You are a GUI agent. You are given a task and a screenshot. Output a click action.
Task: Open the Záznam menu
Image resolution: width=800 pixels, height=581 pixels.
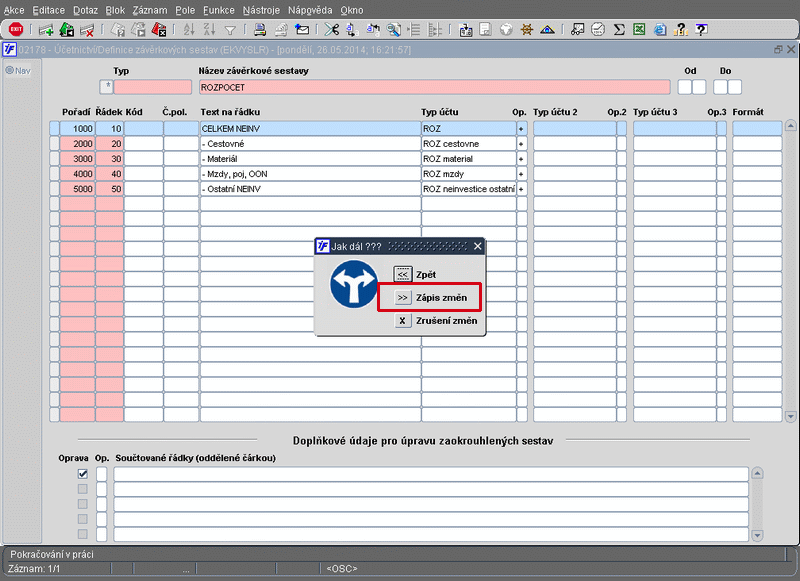[x=149, y=10]
